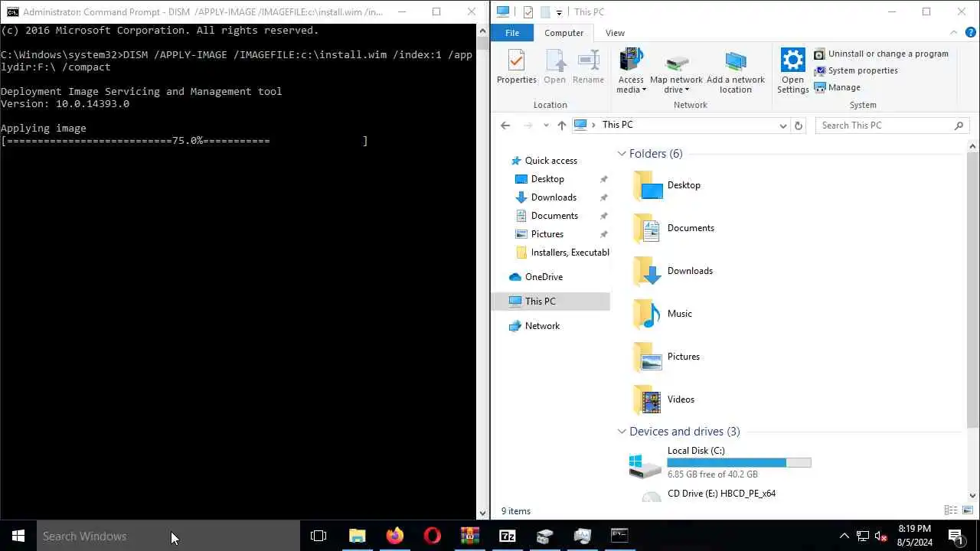Open Action Center notifications icon
This screenshot has height=551, width=980.
click(955, 536)
